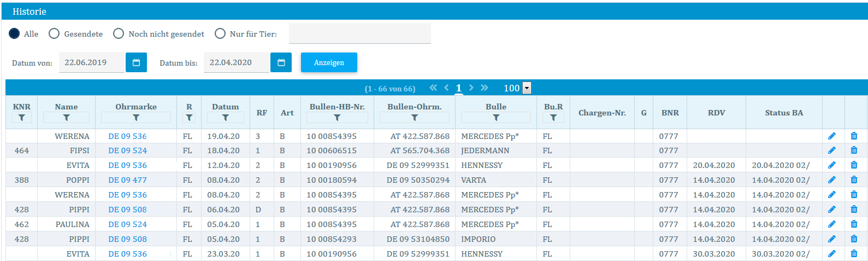Go to the last page of results
The height and width of the screenshot is (261, 868).
click(484, 88)
